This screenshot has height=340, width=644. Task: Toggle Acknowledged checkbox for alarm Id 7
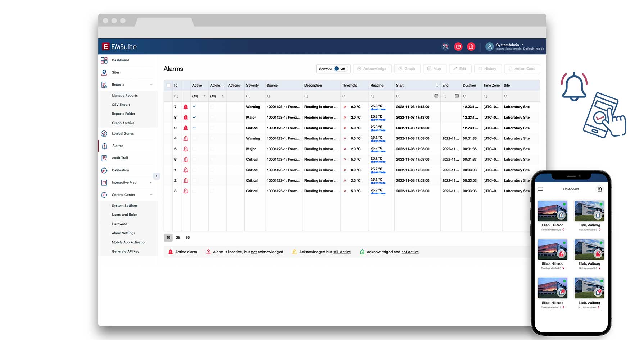212,107
